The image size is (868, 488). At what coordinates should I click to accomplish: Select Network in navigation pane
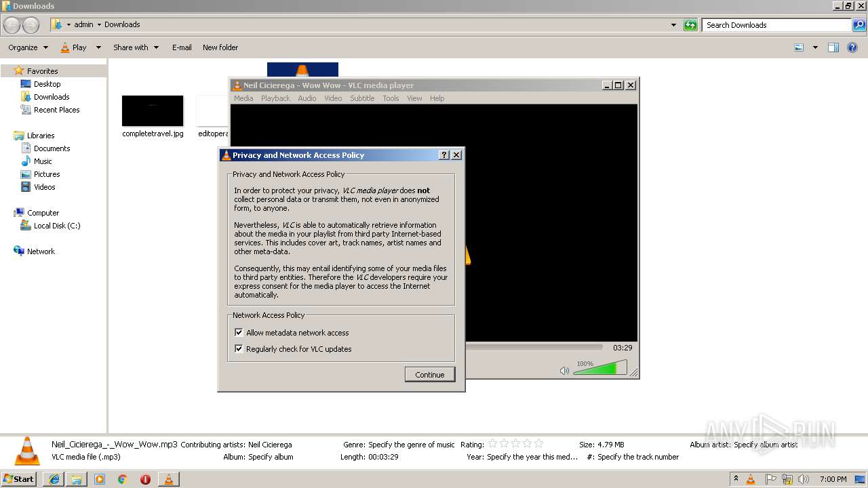tap(41, 251)
